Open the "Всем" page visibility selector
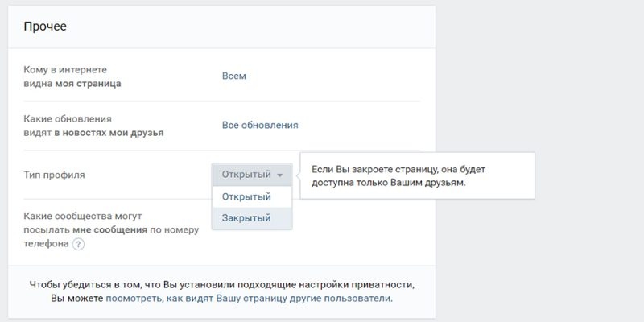 [x=233, y=76]
